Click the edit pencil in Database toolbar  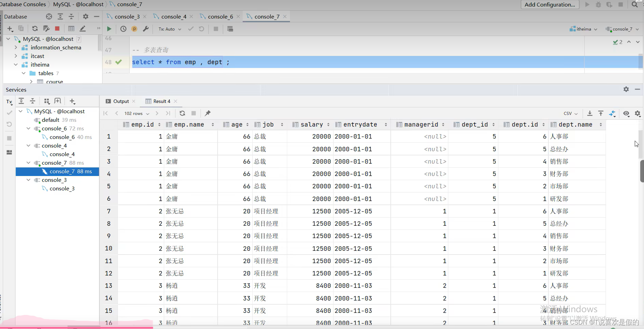click(x=83, y=29)
